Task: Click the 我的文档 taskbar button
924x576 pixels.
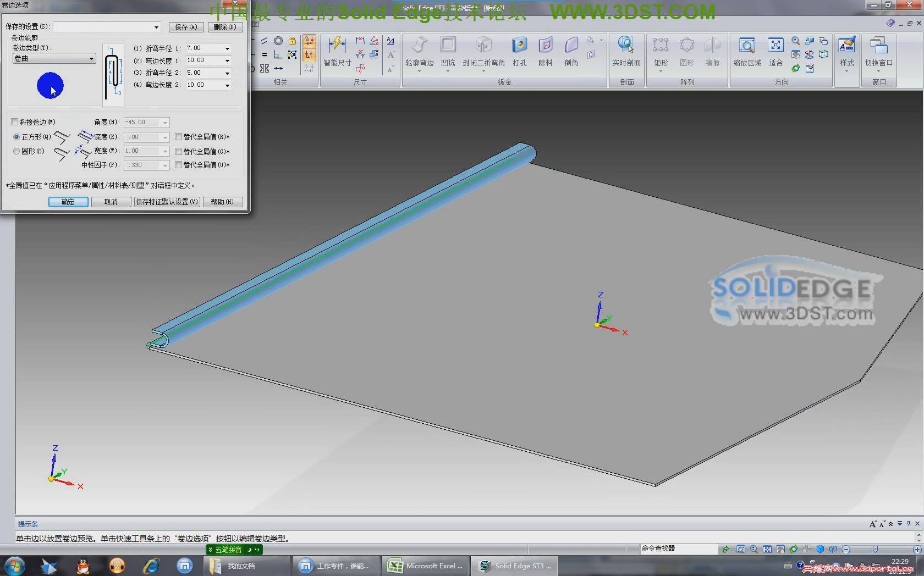Action: click(248, 566)
